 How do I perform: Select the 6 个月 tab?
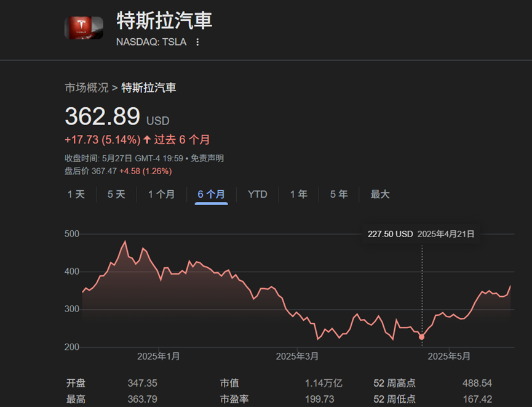pyautogui.click(x=212, y=195)
